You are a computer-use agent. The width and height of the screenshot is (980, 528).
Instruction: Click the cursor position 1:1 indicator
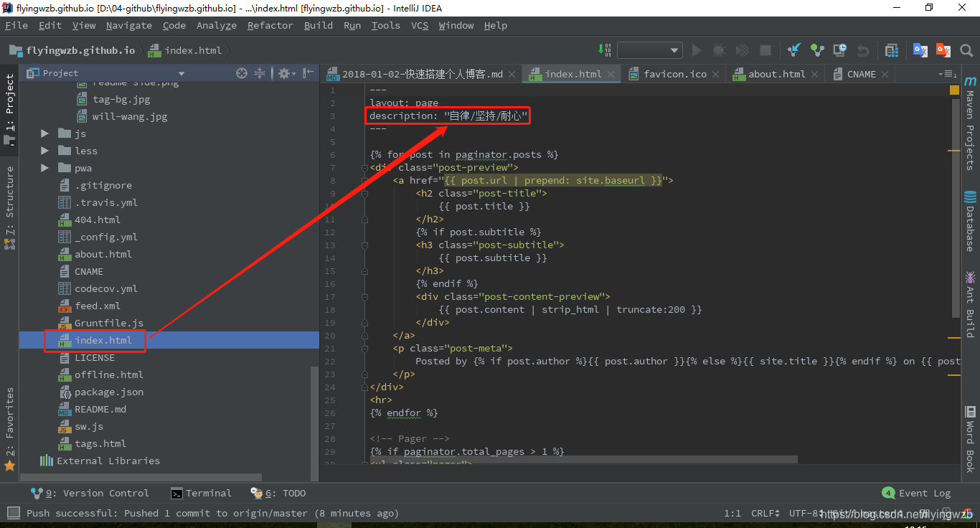click(732, 513)
